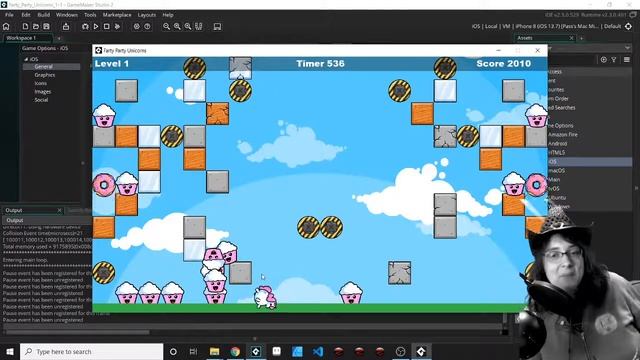Click the 'Timer 536' game text
The height and width of the screenshot is (360, 640).
(320, 64)
